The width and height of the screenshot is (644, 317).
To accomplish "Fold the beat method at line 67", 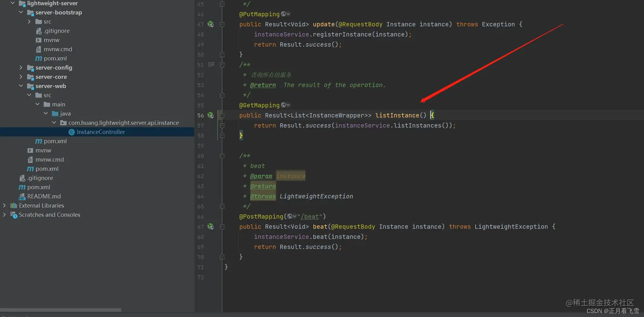I will coord(222,227).
